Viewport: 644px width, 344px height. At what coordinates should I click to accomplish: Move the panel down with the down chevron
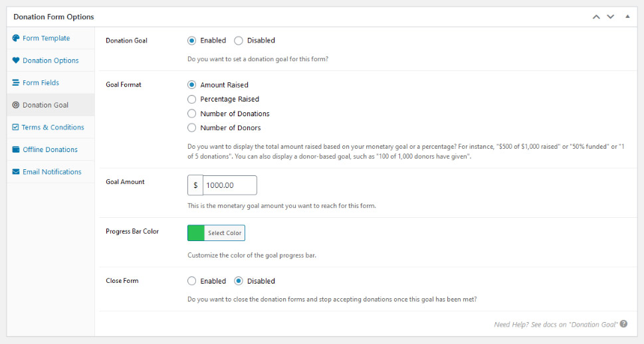tap(610, 17)
